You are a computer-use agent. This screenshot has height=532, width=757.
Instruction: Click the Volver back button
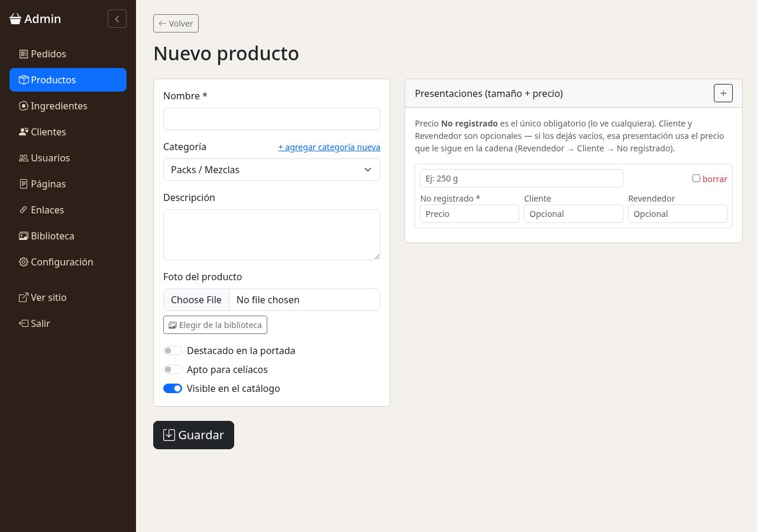(176, 24)
